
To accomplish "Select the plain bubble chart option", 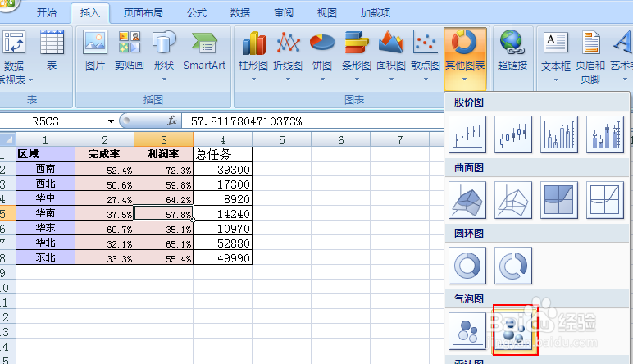I will (x=468, y=330).
